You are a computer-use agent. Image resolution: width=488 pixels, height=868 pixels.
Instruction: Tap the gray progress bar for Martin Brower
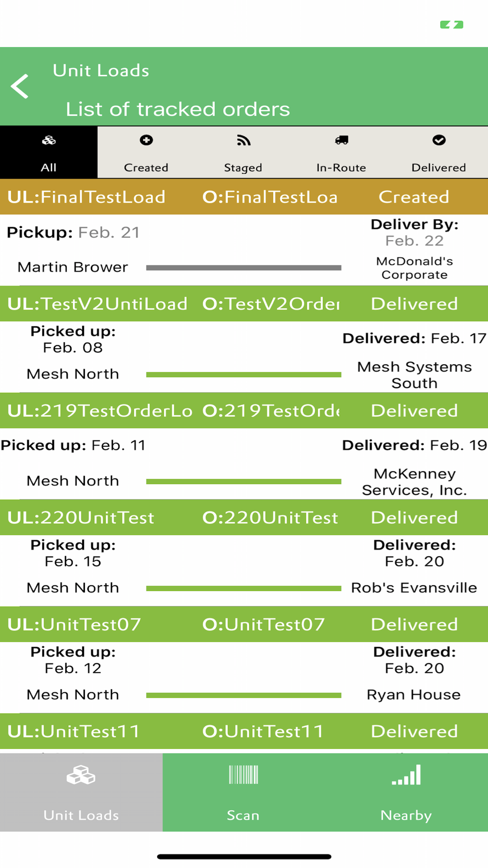(244, 268)
